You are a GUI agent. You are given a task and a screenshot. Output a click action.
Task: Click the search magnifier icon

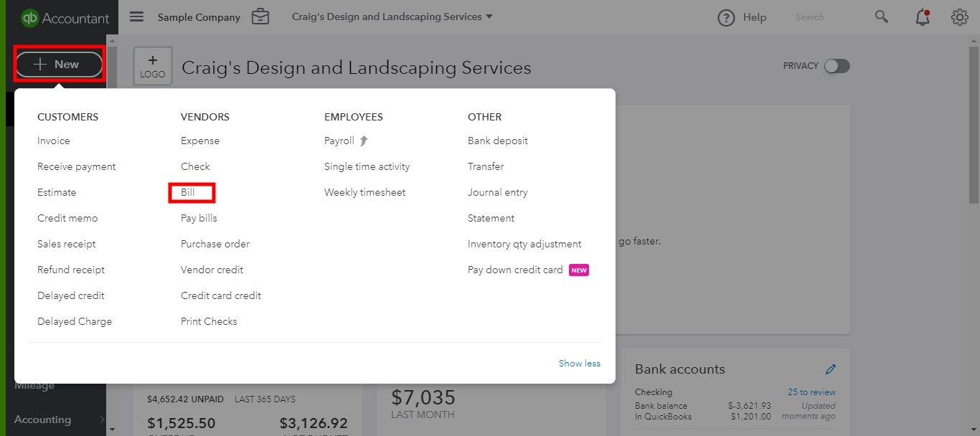coord(881,17)
